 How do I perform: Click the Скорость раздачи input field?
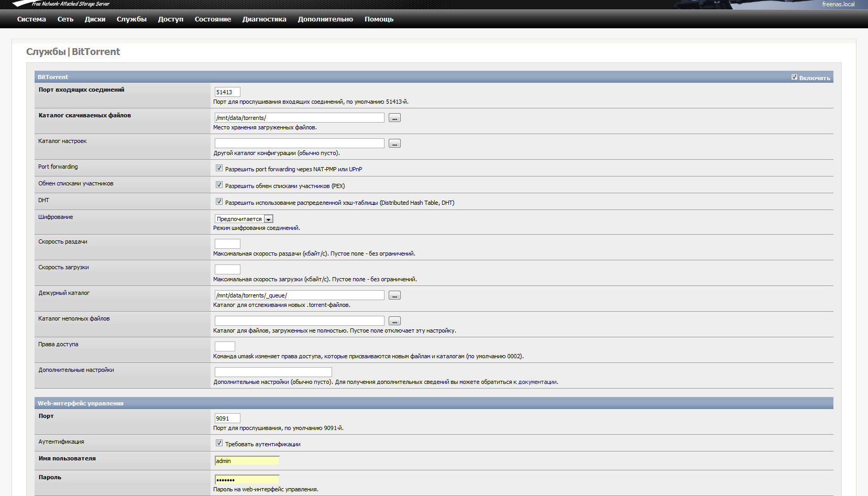coord(227,244)
